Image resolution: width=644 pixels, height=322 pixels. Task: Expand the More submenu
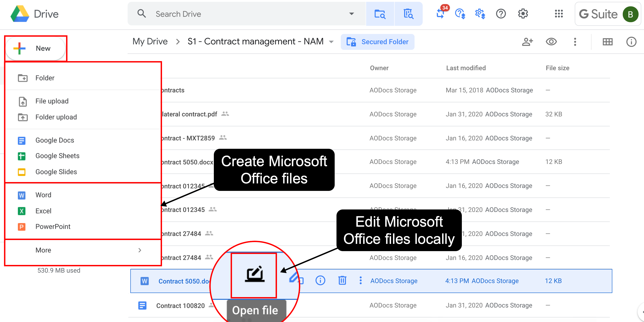pos(83,250)
